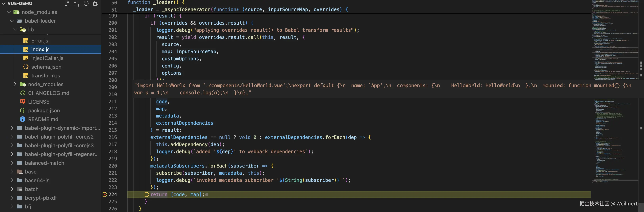Screen dimensions: 644x212
Task: Click metadataSubscribers on line 220
Action: [x=178, y=166]
